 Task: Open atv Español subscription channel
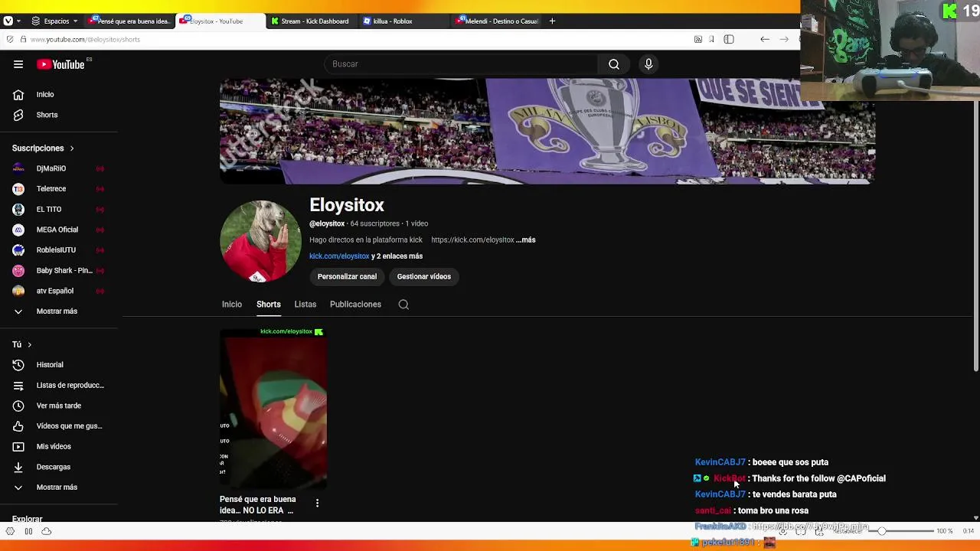54,291
